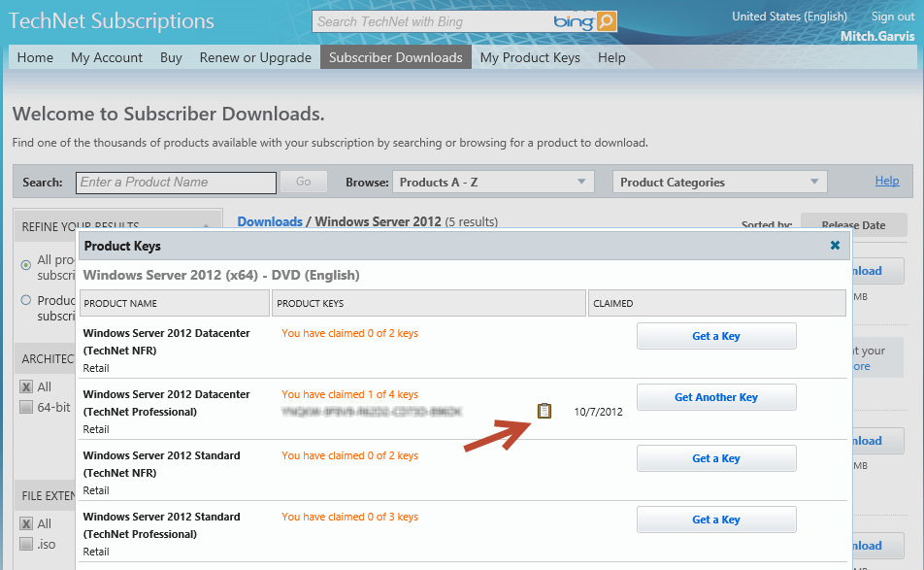Expand the Product Categories dropdown
924x570 pixels.
click(719, 182)
